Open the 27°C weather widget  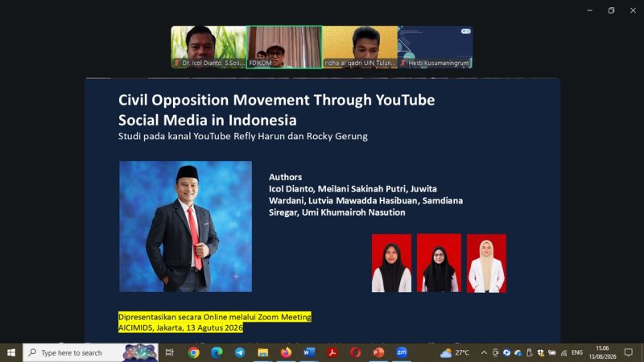click(x=455, y=352)
